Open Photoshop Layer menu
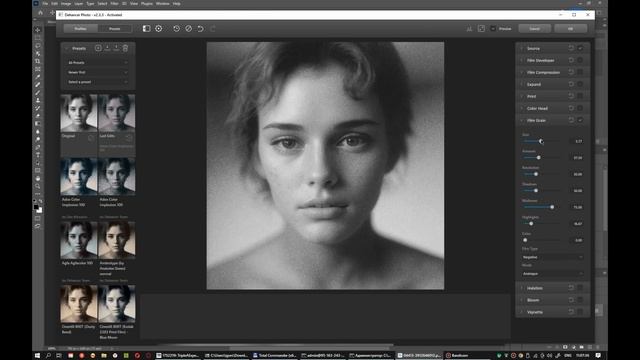 pyautogui.click(x=78, y=4)
